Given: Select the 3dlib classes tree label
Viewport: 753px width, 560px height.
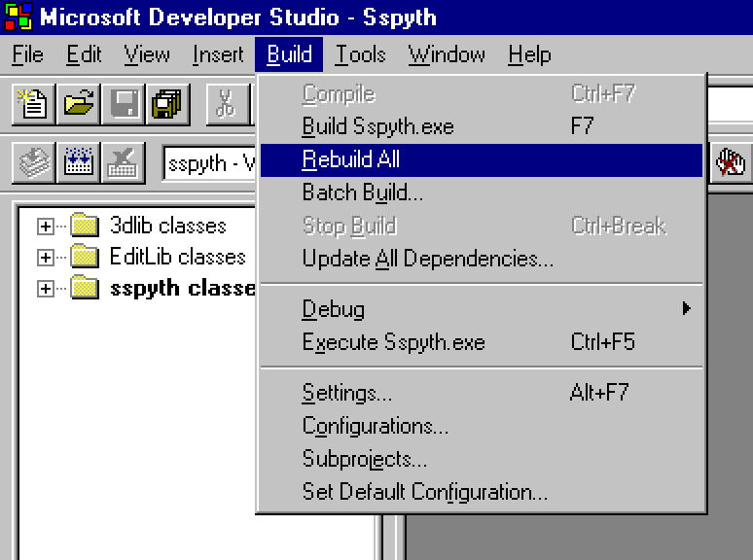Looking at the screenshot, I should (167, 226).
